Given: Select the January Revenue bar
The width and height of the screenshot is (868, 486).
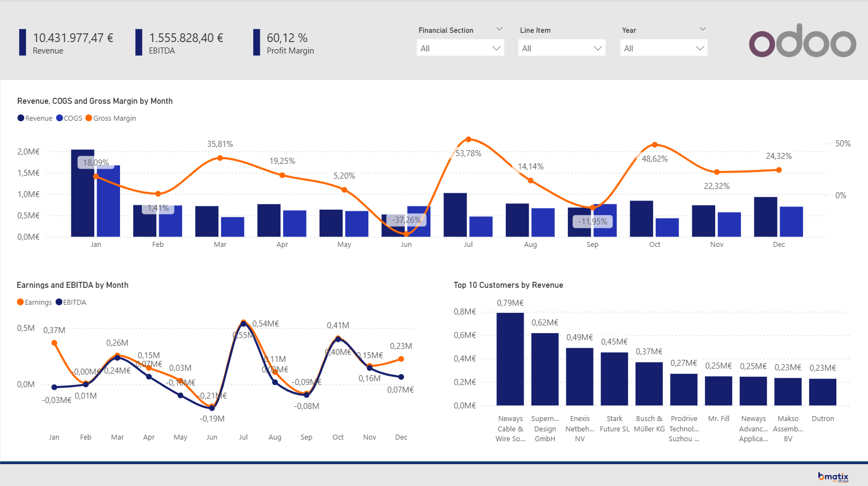Looking at the screenshot, I should [x=82, y=193].
